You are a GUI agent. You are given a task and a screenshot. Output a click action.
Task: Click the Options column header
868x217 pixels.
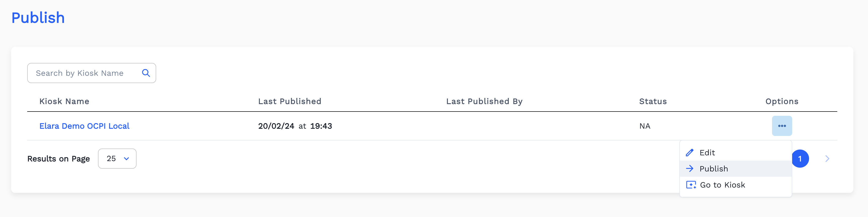(782, 101)
